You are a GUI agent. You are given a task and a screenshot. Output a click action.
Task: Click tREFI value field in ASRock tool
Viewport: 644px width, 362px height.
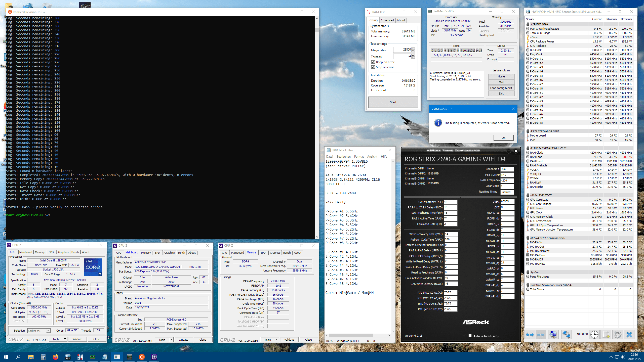pos(507,202)
